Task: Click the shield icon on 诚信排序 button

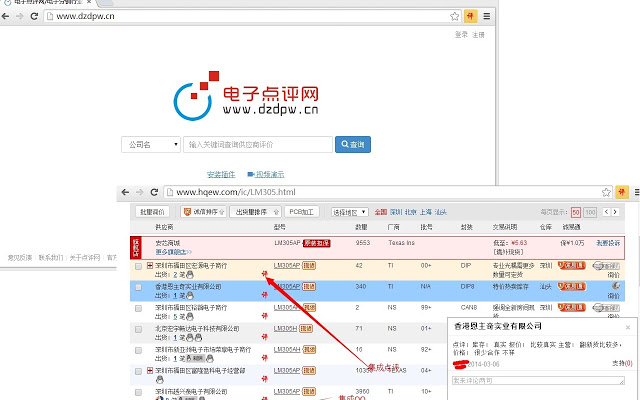Action: (x=188, y=212)
